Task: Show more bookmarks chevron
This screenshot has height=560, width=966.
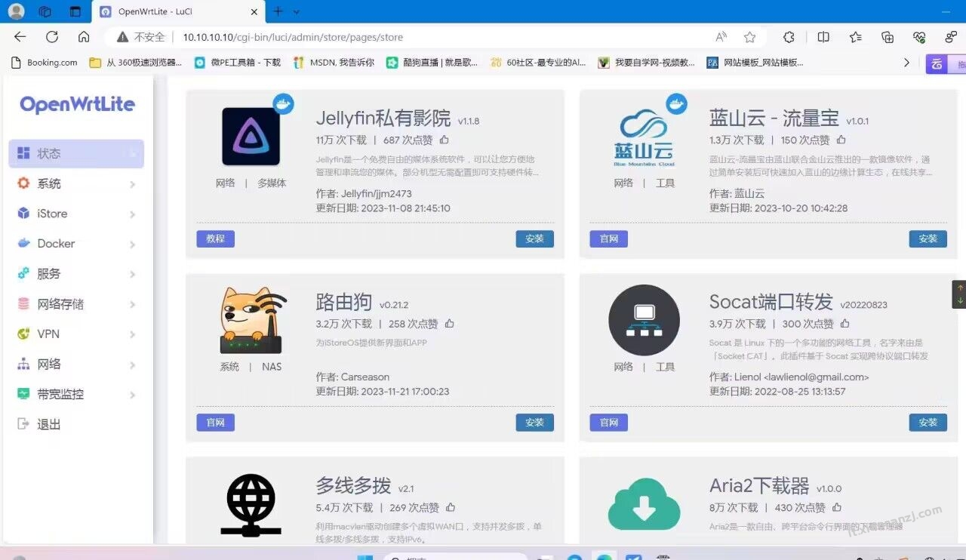Action: [906, 63]
